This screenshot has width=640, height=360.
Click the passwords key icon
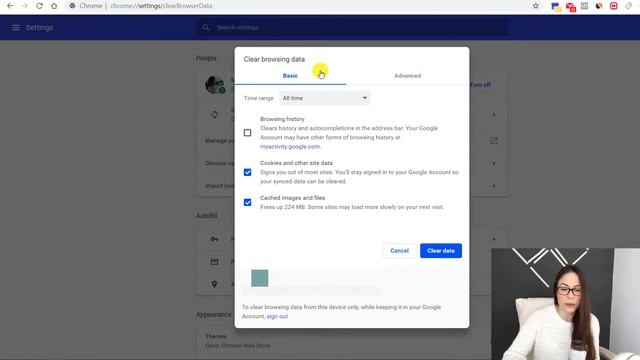214,239
